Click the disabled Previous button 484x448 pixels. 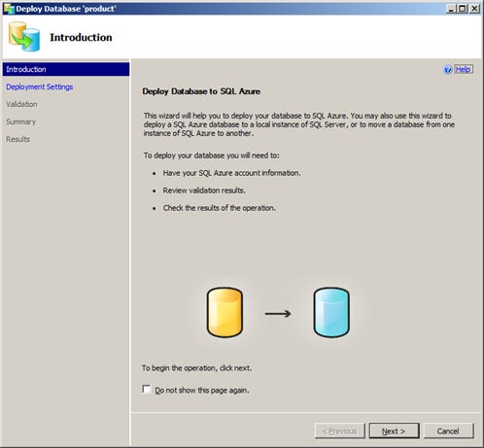340,431
